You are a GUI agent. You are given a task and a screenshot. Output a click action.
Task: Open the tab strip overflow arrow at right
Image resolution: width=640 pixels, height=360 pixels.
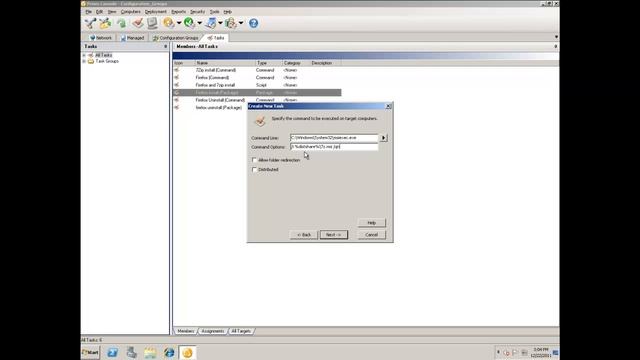click(x=556, y=37)
